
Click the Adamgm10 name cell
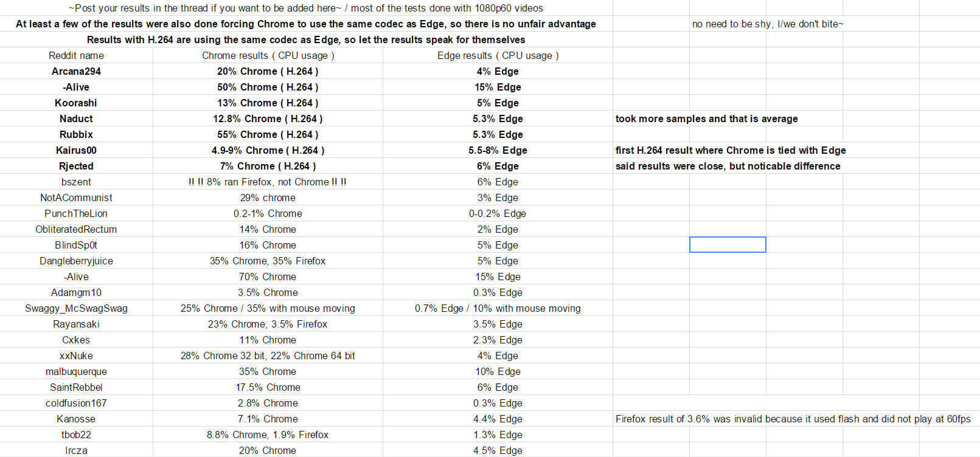coord(76,292)
